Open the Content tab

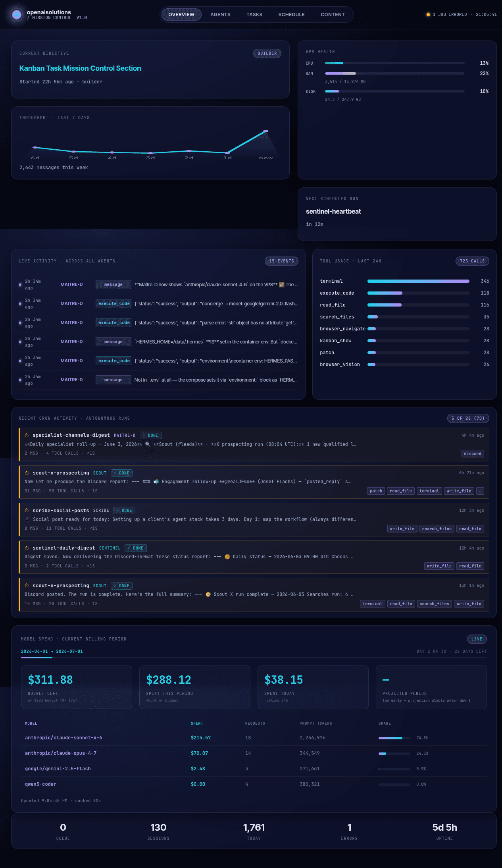pos(333,15)
